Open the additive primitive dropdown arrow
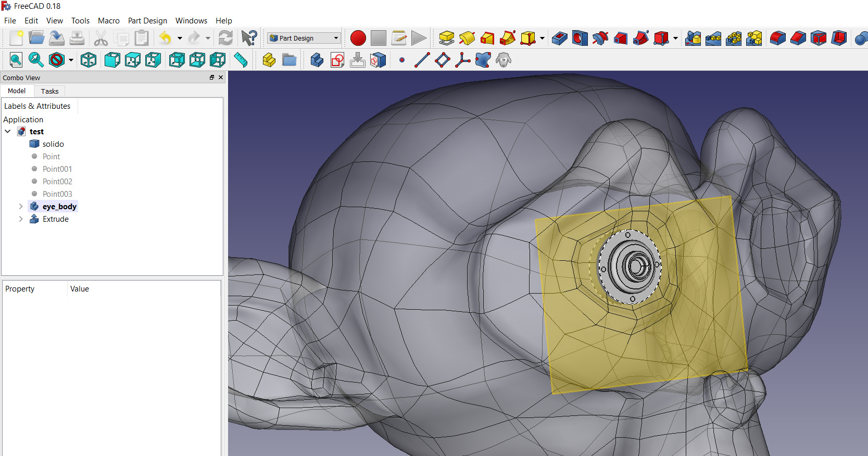This screenshot has height=456, width=868. point(542,38)
